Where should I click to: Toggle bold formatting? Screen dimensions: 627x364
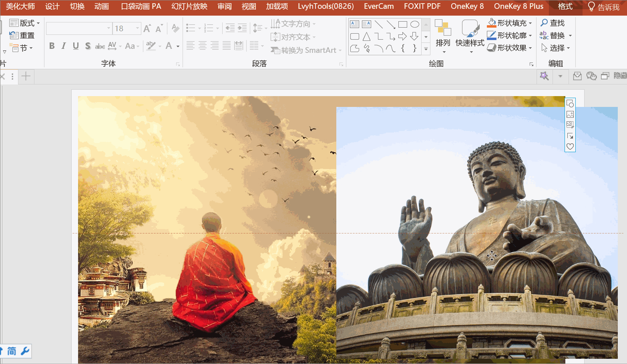[x=52, y=46]
